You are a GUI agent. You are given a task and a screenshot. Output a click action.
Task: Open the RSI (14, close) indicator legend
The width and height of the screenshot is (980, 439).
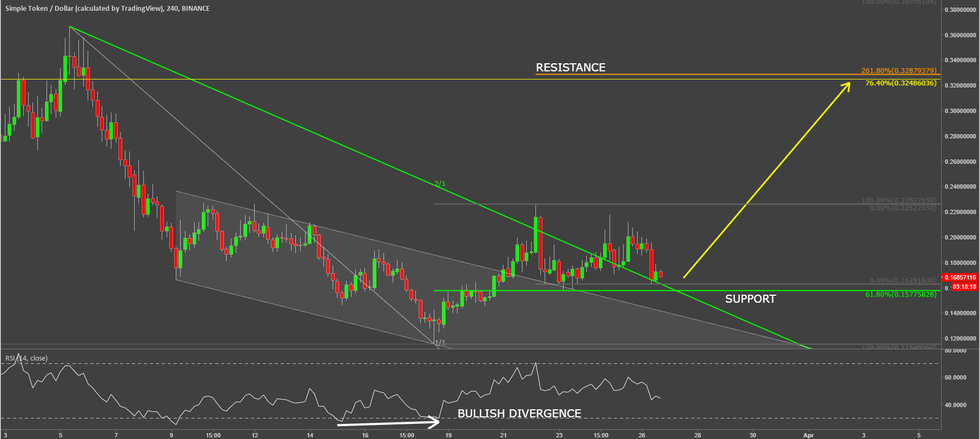pos(27,358)
